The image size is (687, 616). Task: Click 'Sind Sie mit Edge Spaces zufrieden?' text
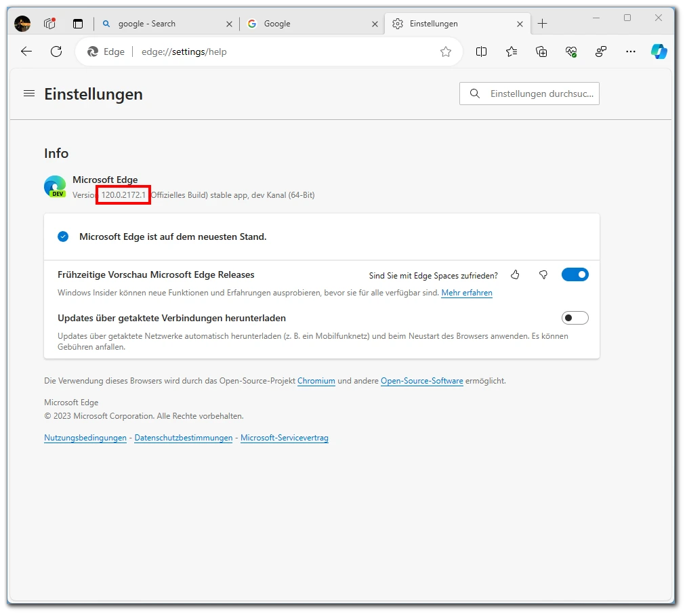click(434, 276)
